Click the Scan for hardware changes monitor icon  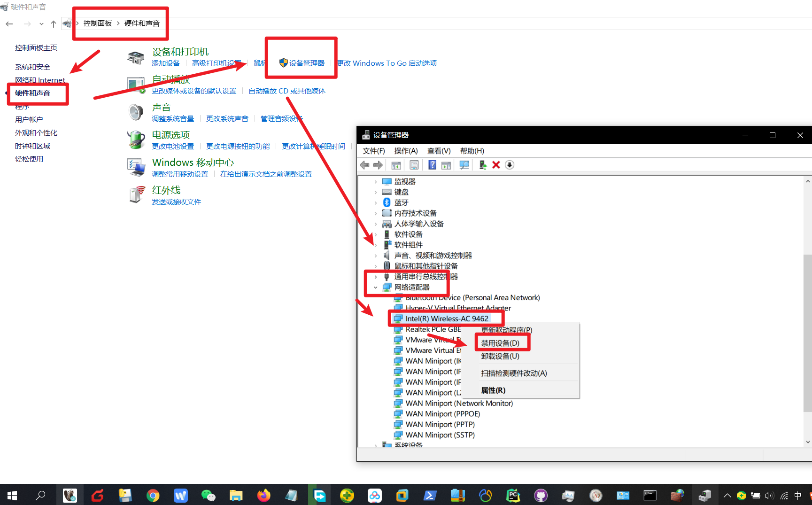(x=464, y=165)
